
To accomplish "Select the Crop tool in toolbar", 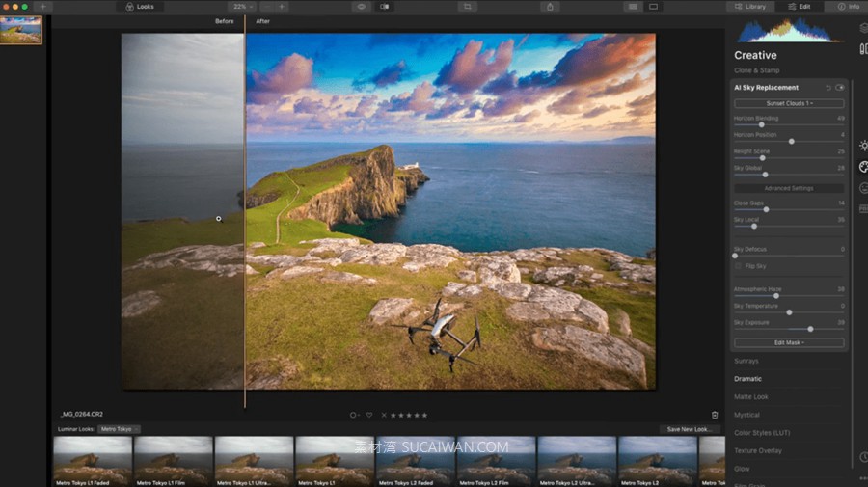I will point(469,7).
